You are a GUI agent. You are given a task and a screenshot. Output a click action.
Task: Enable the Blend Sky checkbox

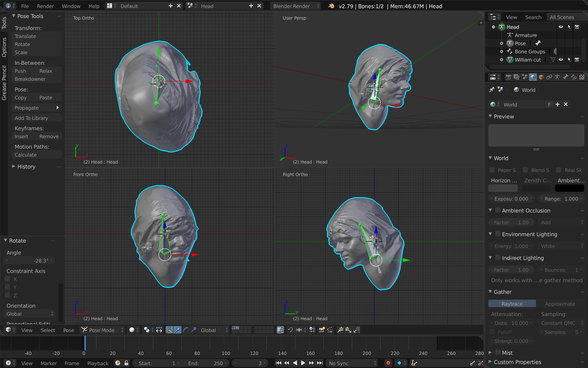(x=525, y=170)
